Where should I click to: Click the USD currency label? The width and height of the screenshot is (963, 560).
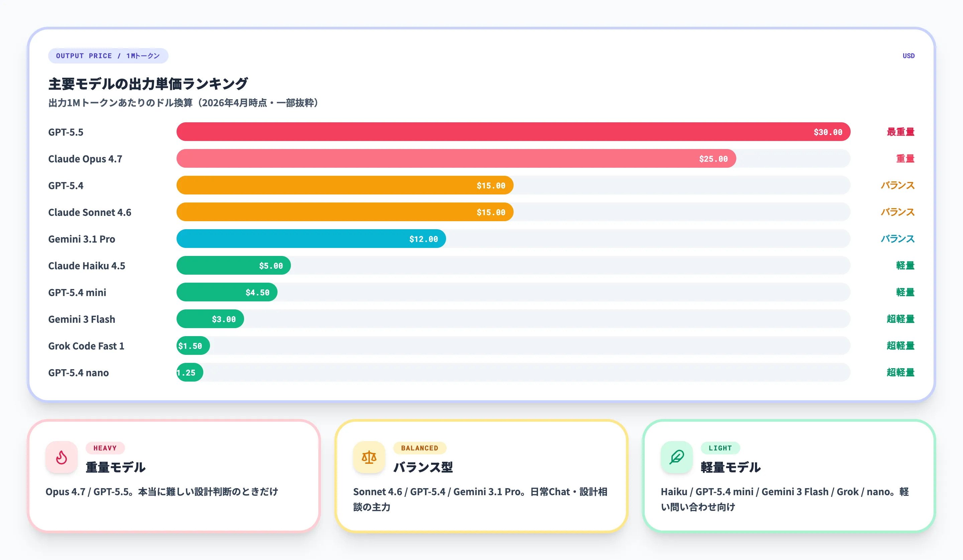coord(909,56)
